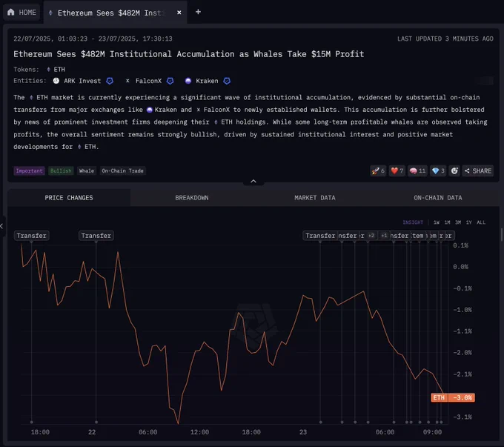Select the INSIGHT chart range

[413, 222]
